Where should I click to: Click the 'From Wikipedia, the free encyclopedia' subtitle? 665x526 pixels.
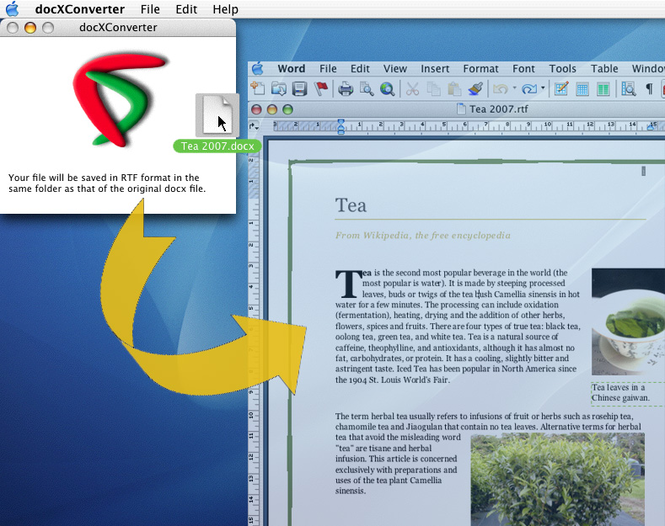[x=423, y=235]
